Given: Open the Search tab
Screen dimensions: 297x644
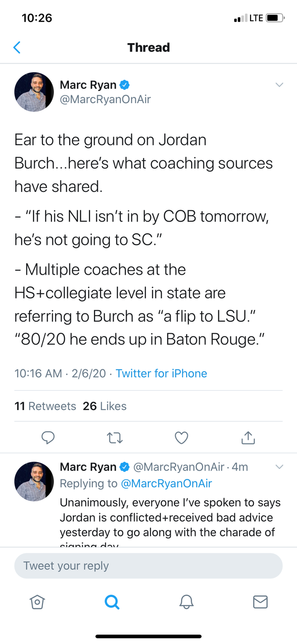Looking at the screenshot, I should pyautogui.click(x=112, y=601).
